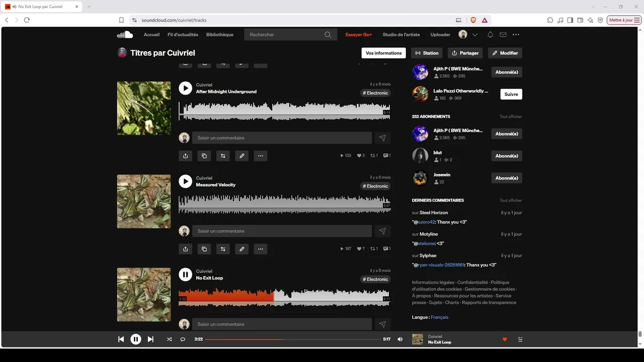
Task: Open the browser extensions puzzle icon
Action: pyautogui.click(x=550, y=20)
